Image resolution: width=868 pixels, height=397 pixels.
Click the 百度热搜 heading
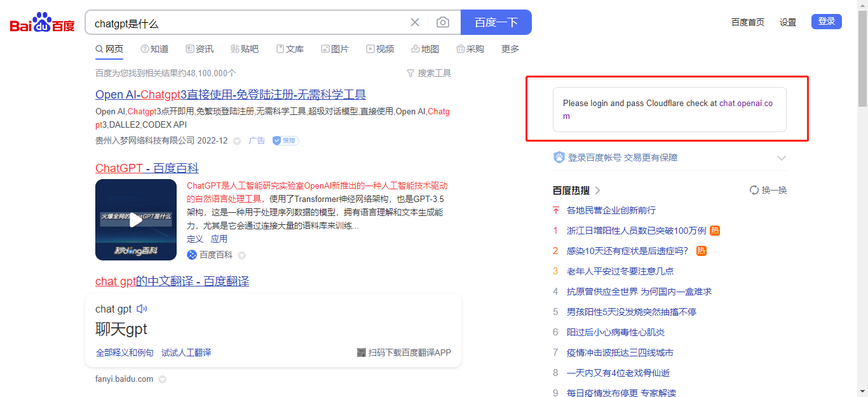coord(571,191)
